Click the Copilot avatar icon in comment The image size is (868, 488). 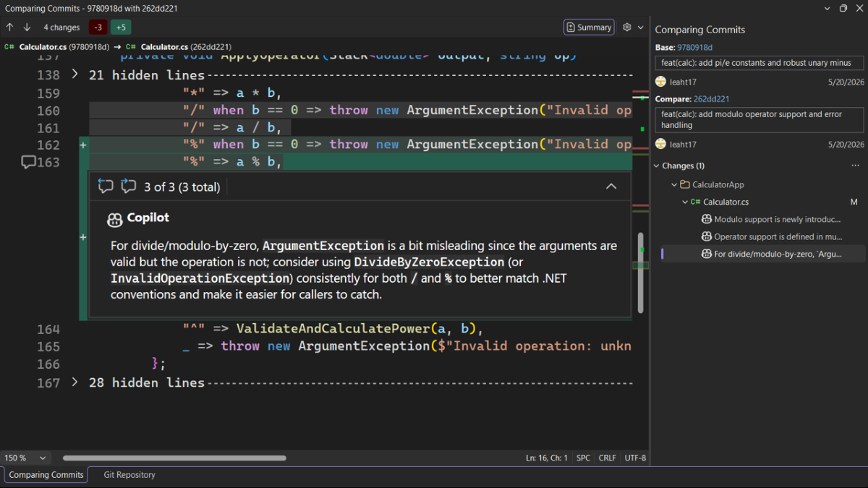tap(114, 219)
